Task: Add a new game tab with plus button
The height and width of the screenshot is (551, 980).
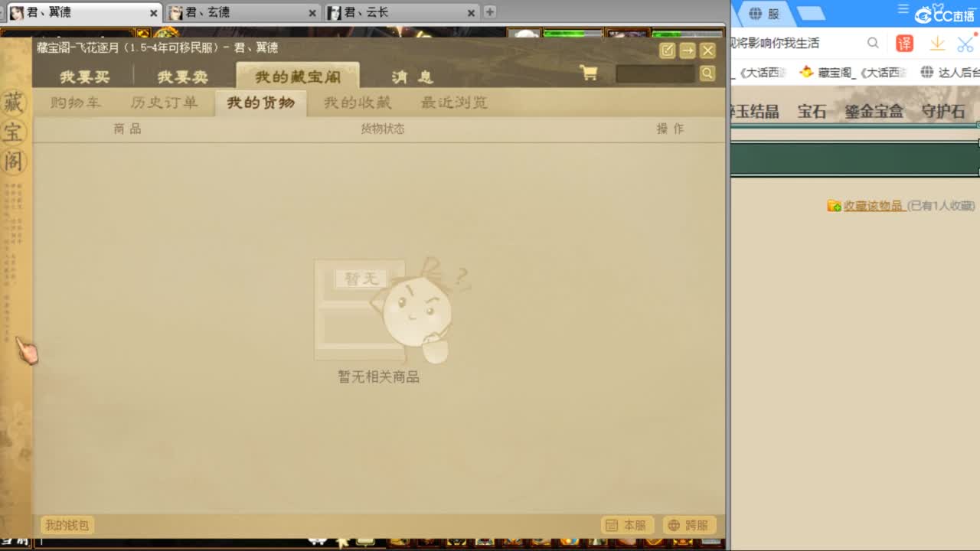Action: (x=490, y=11)
